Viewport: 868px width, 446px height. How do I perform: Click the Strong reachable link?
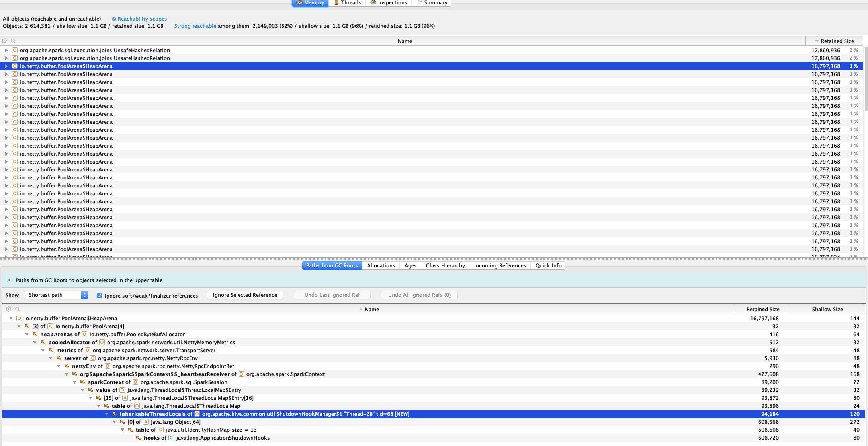tap(195, 26)
